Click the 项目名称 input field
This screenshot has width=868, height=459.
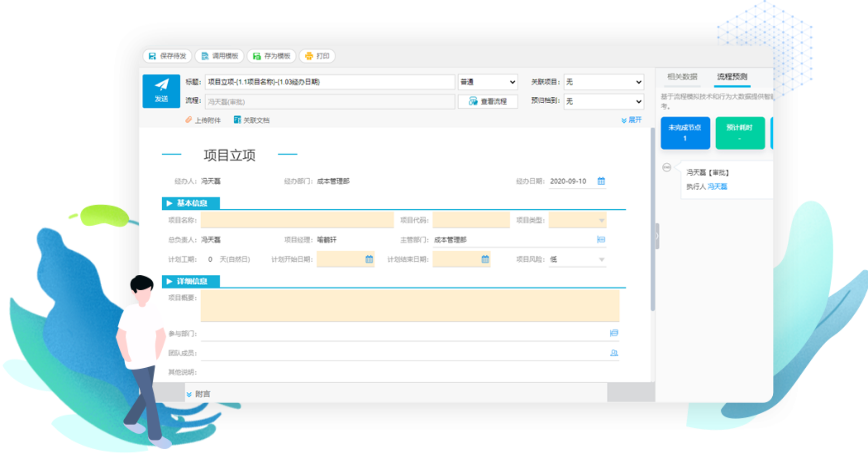click(297, 220)
